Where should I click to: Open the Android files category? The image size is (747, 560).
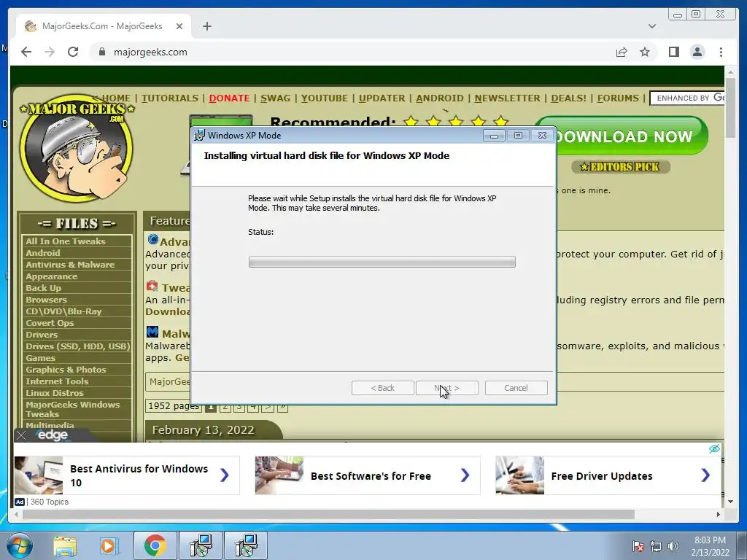point(43,253)
